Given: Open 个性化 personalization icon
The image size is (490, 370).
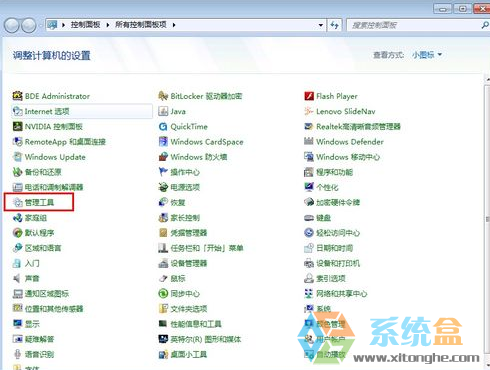Looking at the screenshot, I should [309, 187].
